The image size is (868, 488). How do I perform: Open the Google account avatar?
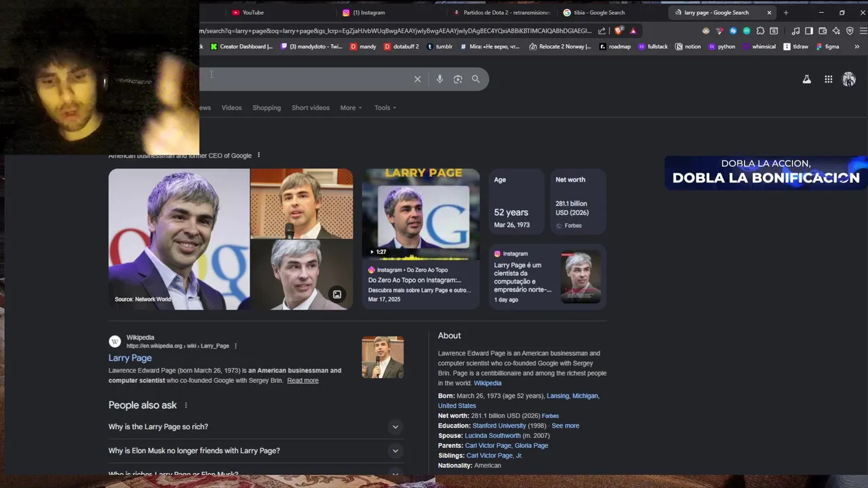849,79
